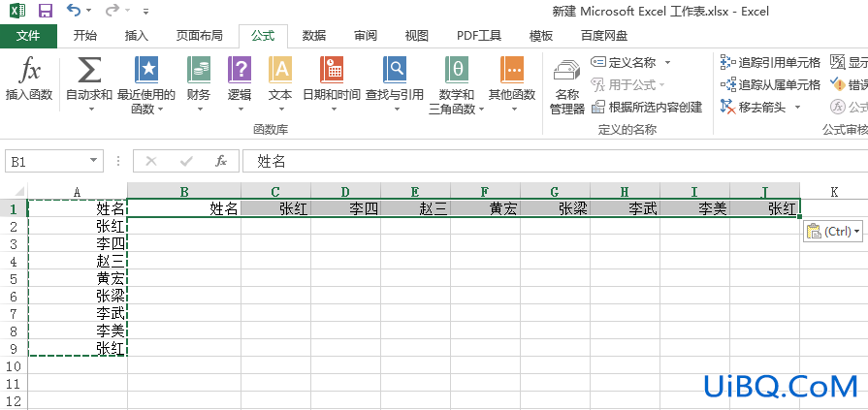The width and height of the screenshot is (868, 410).
Task: Switch to the 百度网盘 tab
Action: tap(604, 36)
